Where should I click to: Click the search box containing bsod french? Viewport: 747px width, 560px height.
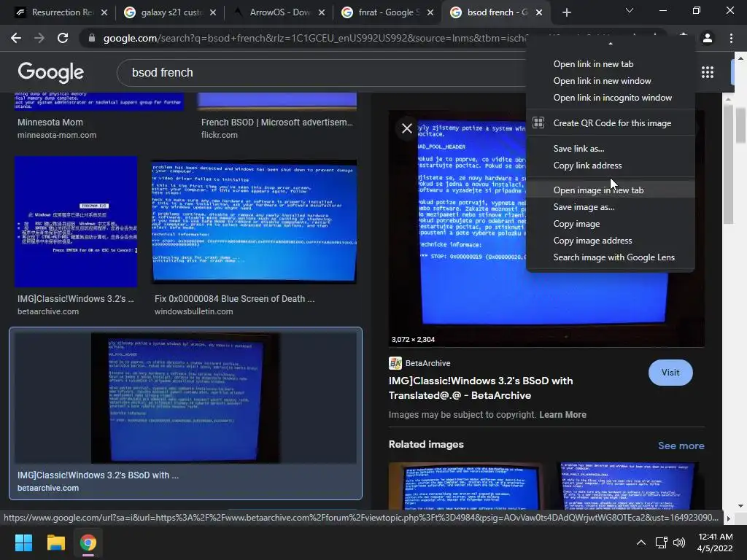tap(320, 72)
